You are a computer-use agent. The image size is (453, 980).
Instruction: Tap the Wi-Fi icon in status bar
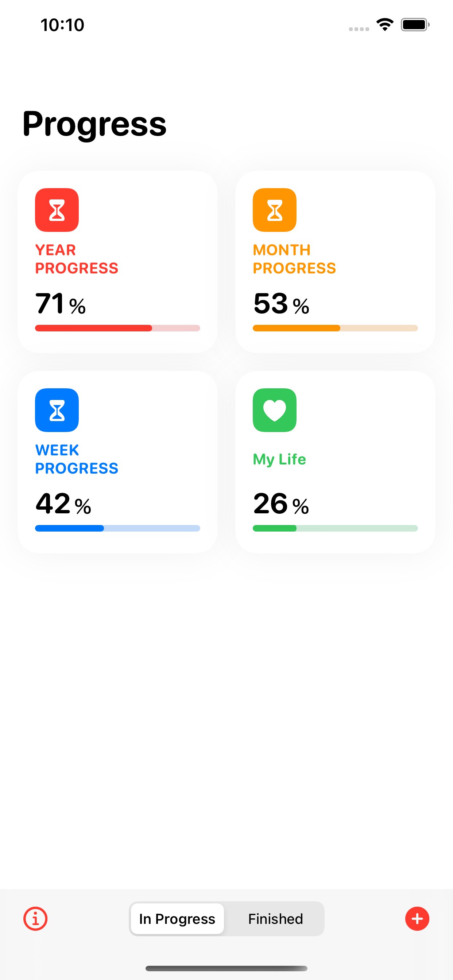pos(384,24)
